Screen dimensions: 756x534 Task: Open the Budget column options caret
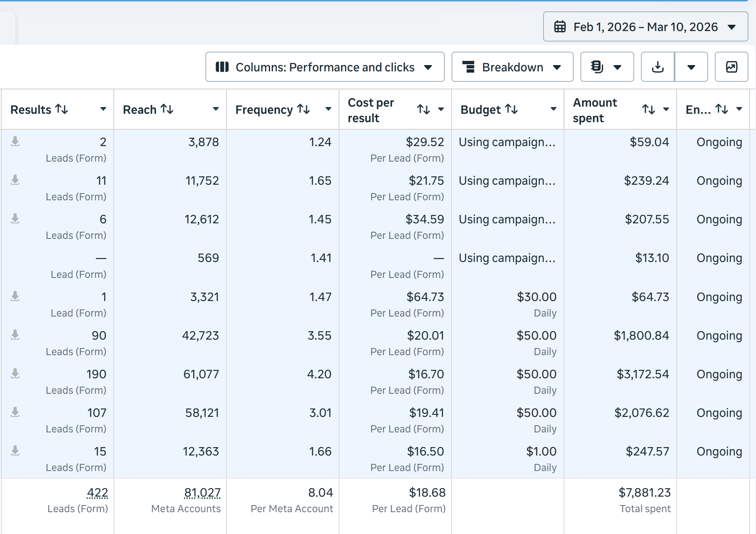(553, 109)
